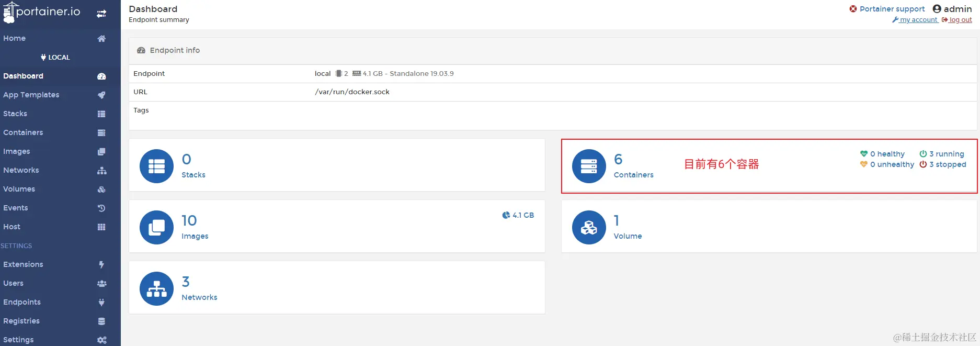The height and width of the screenshot is (346, 980).
Task: Click the Networks sitemap icon in sidebar
Action: tap(102, 171)
